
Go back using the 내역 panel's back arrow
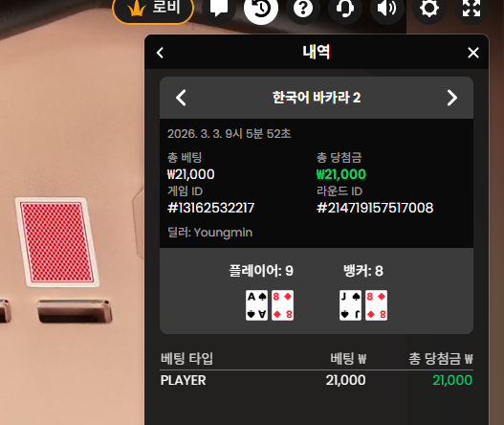pos(160,53)
